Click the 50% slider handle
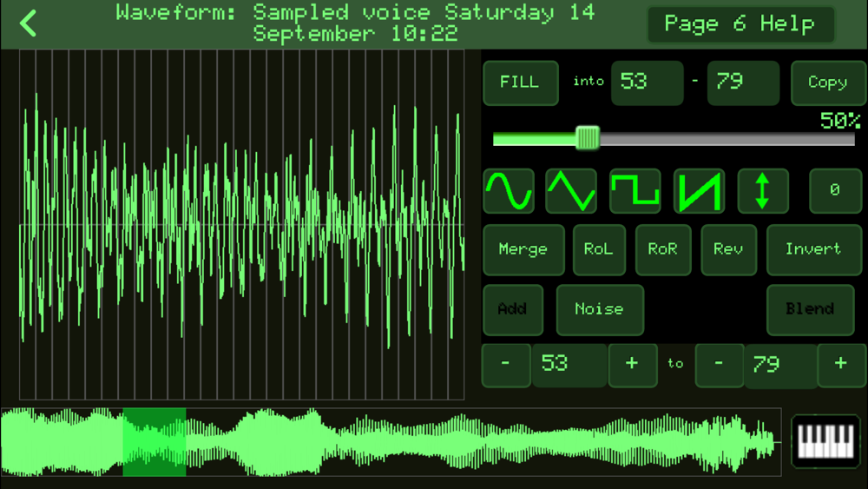868x489 pixels. click(x=588, y=138)
